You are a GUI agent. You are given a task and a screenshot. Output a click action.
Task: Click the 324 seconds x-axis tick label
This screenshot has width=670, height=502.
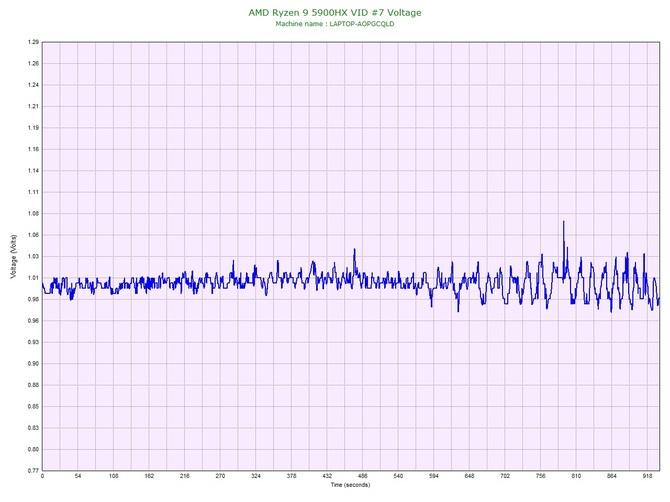tap(256, 476)
